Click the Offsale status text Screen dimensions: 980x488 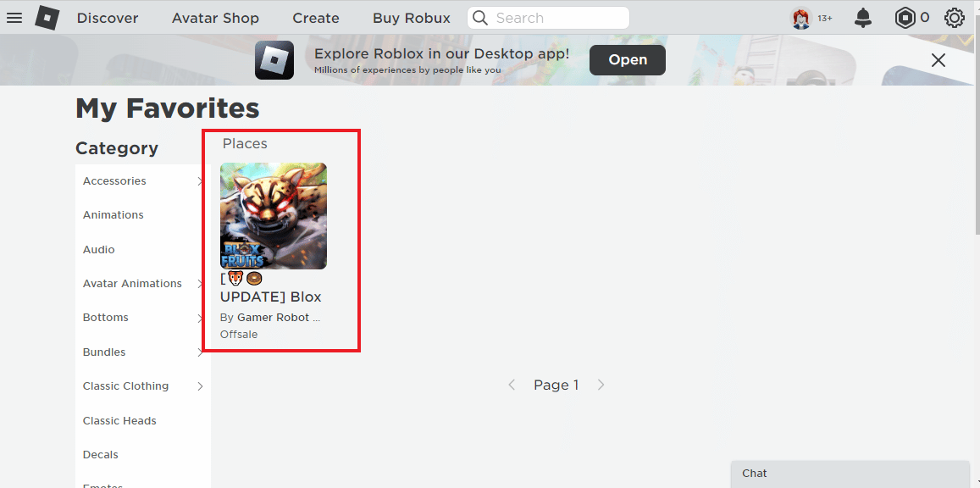pos(239,335)
